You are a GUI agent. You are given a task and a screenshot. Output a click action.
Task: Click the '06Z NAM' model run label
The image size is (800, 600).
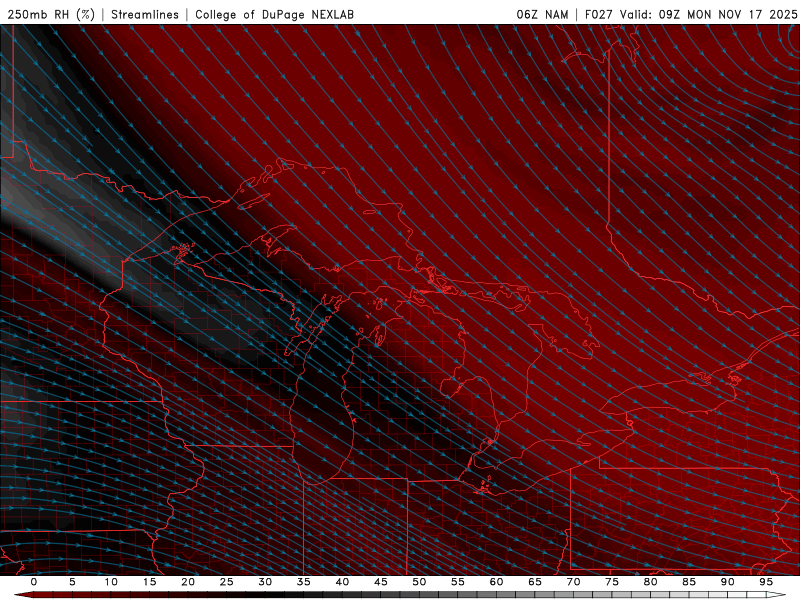[x=542, y=14]
